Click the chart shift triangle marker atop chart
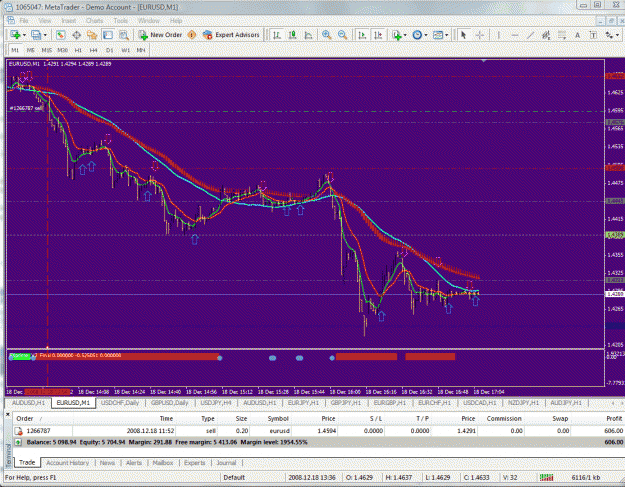The image size is (625, 487). pos(484,61)
